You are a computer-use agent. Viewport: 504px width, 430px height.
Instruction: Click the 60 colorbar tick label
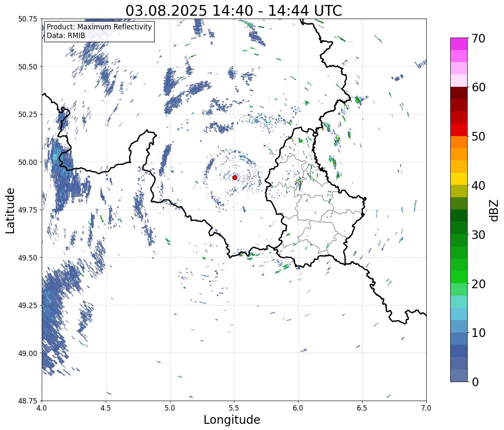(x=478, y=87)
